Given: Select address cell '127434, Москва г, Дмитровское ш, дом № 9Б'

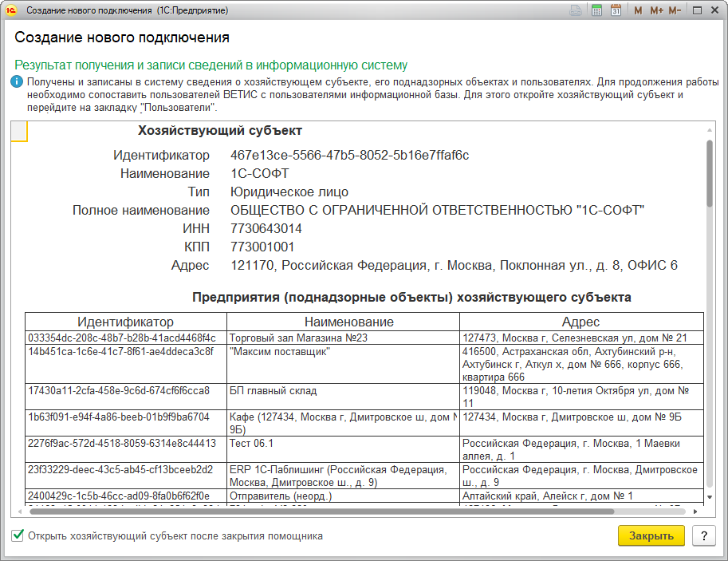Looking at the screenshot, I should pyautogui.click(x=582, y=423).
